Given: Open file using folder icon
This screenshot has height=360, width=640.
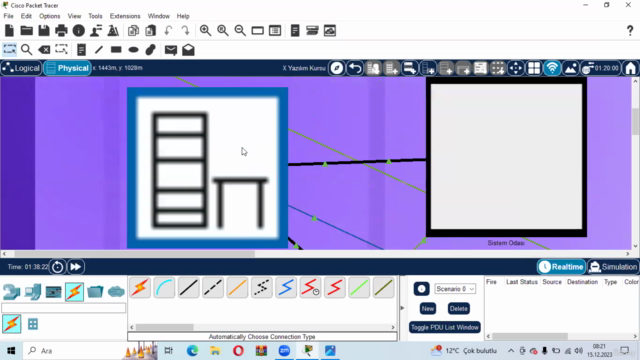Looking at the screenshot, I should coord(27,31).
